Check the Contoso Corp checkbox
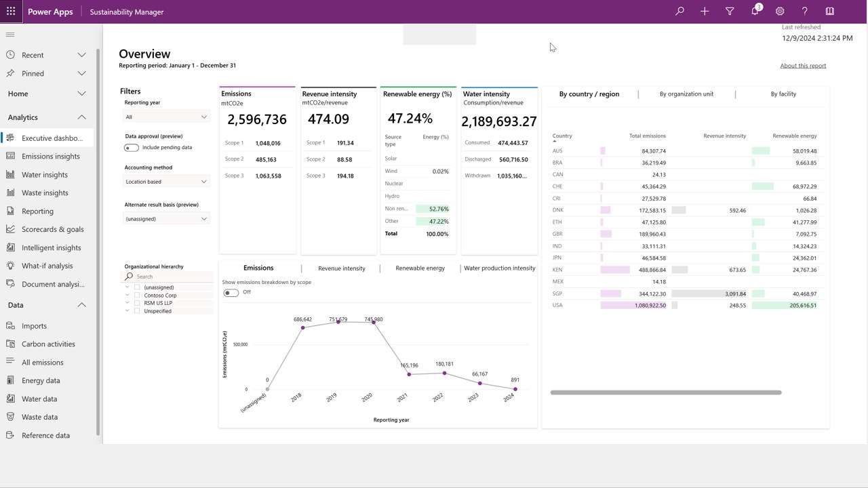This screenshot has width=868, height=488. coord(137,296)
